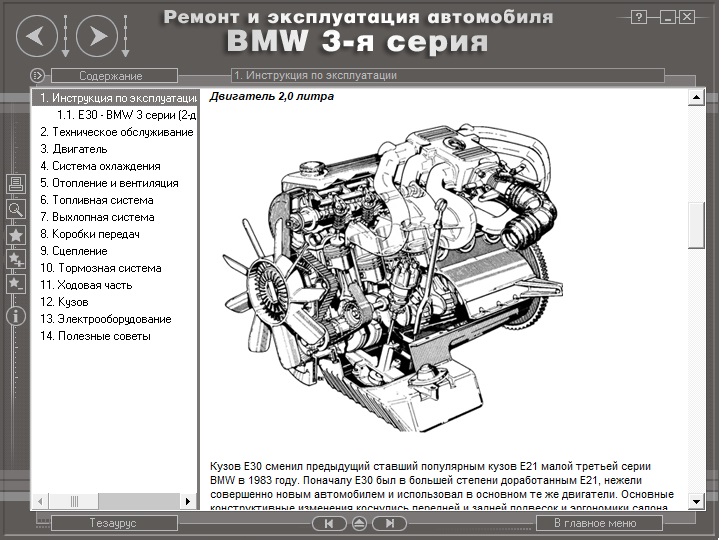Click content scrollbar up arrow

coord(696,97)
